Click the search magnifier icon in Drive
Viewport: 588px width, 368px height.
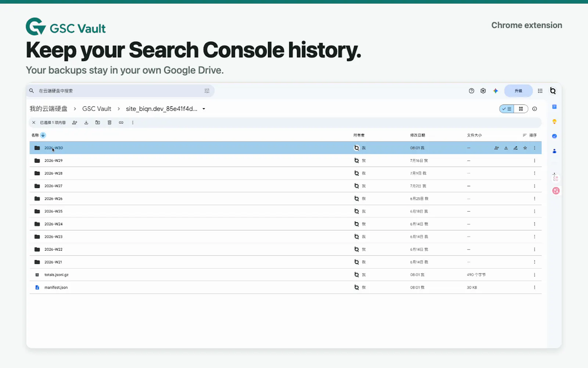[x=32, y=91]
